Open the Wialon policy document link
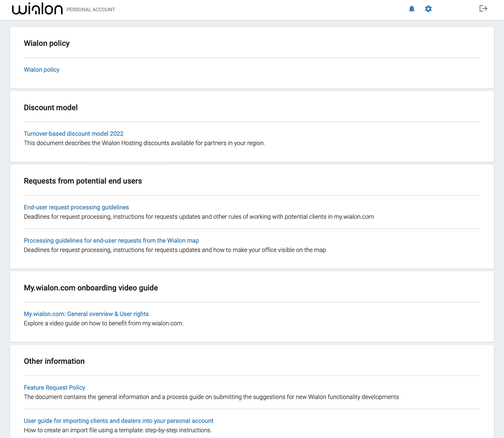Screen dimensions: 504x438 pos(41,70)
